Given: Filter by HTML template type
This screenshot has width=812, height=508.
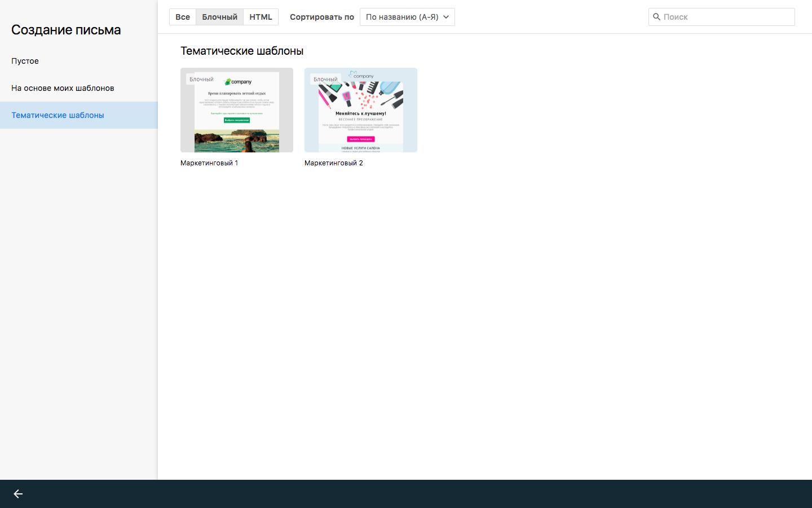Looking at the screenshot, I should 261,17.
